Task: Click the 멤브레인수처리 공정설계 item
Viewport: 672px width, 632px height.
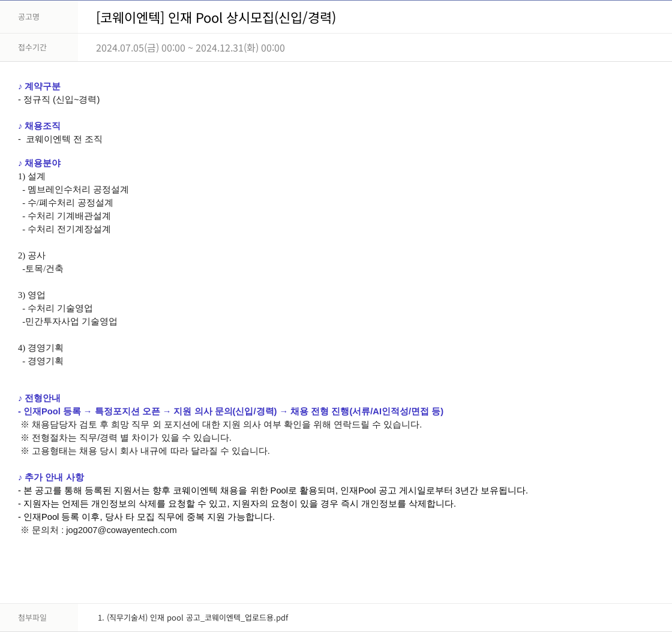Action: coord(76,189)
